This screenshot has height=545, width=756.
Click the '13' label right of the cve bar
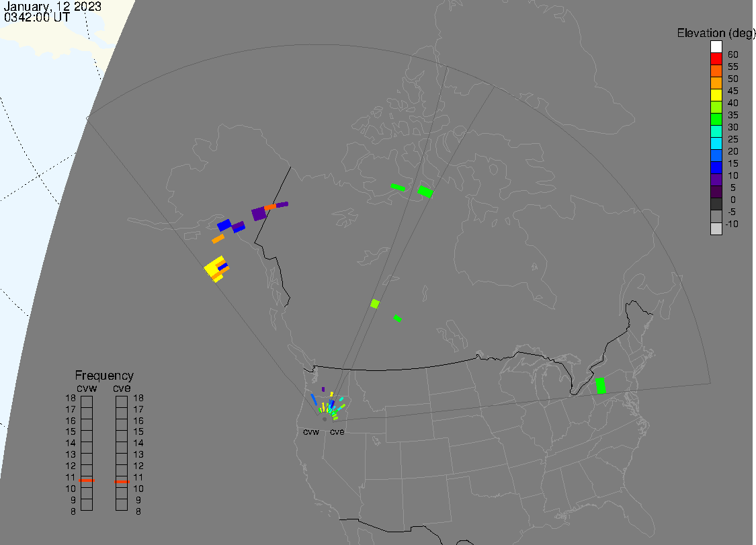[x=138, y=454]
